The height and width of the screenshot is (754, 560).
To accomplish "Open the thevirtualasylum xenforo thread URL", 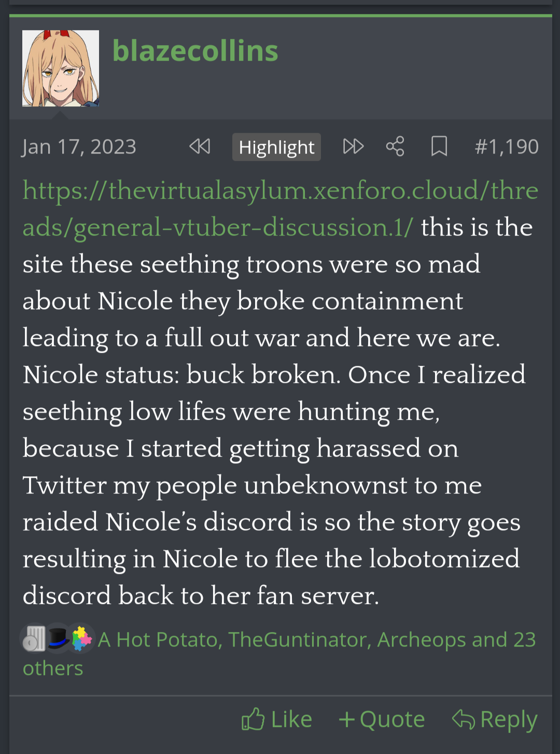I will pyautogui.click(x=280, y=209).
